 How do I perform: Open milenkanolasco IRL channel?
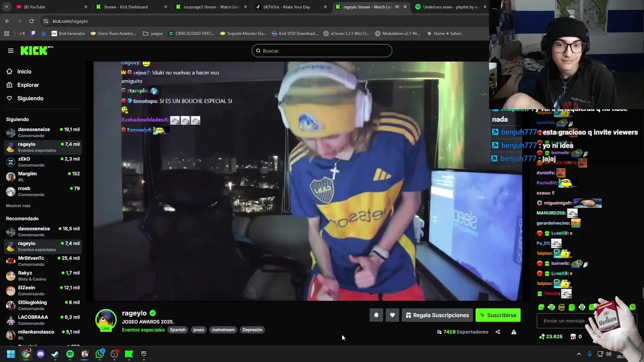[43, 335]
